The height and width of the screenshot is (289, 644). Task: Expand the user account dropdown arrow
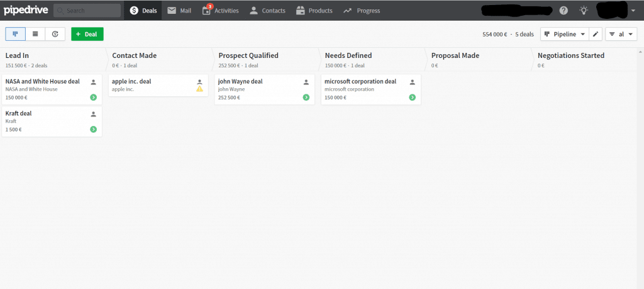tap(633, 11)
